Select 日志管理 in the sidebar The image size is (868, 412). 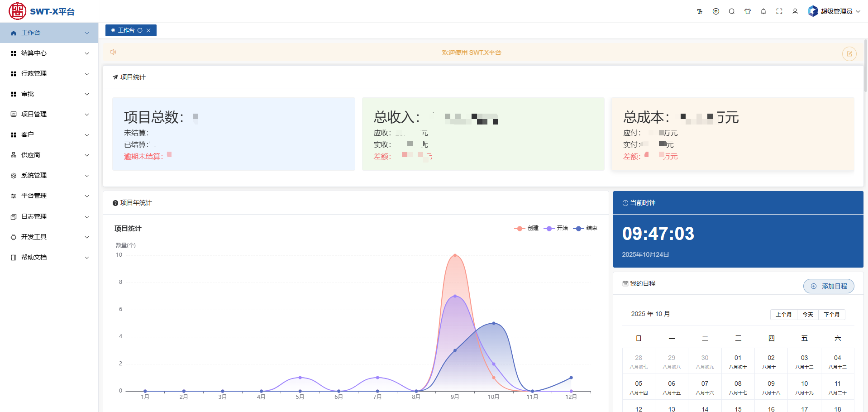[49, 216]
